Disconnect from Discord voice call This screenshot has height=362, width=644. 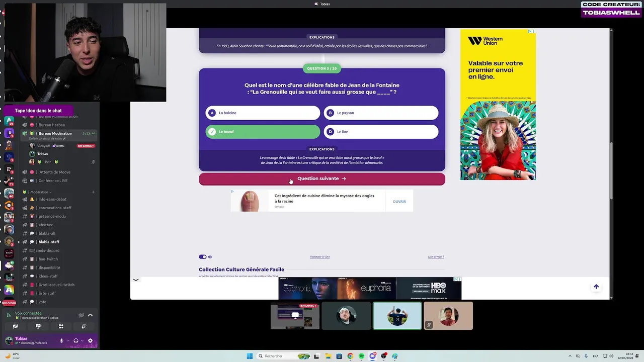click(x=90, y=315)
